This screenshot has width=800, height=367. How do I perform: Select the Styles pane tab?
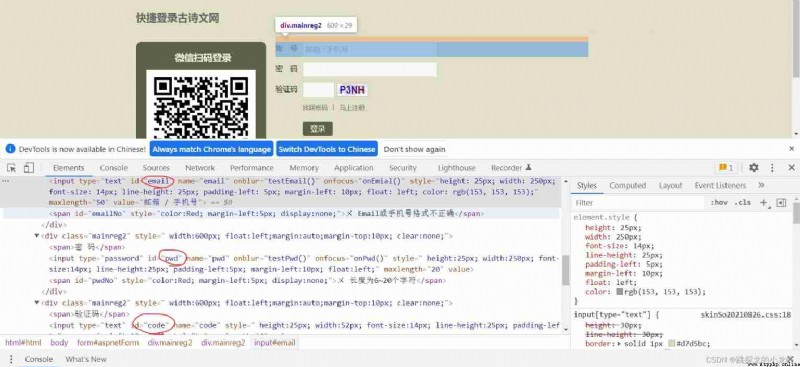click(x=586, y=185)
